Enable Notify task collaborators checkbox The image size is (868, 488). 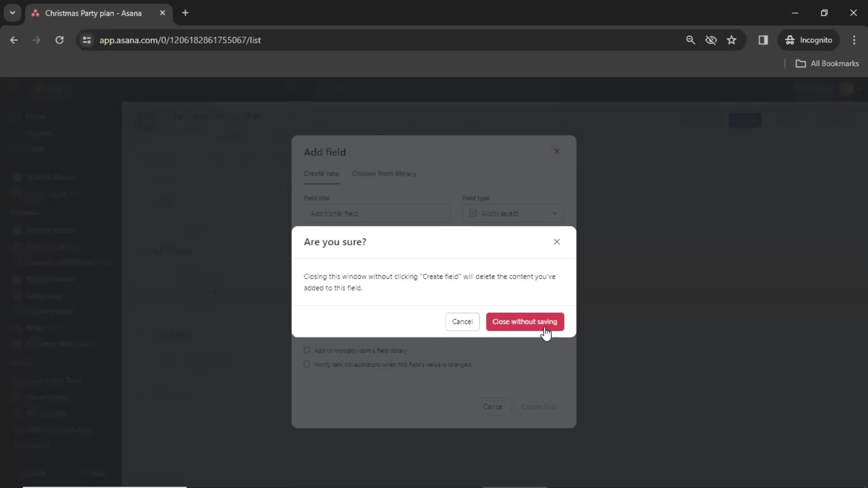point(307,364)
